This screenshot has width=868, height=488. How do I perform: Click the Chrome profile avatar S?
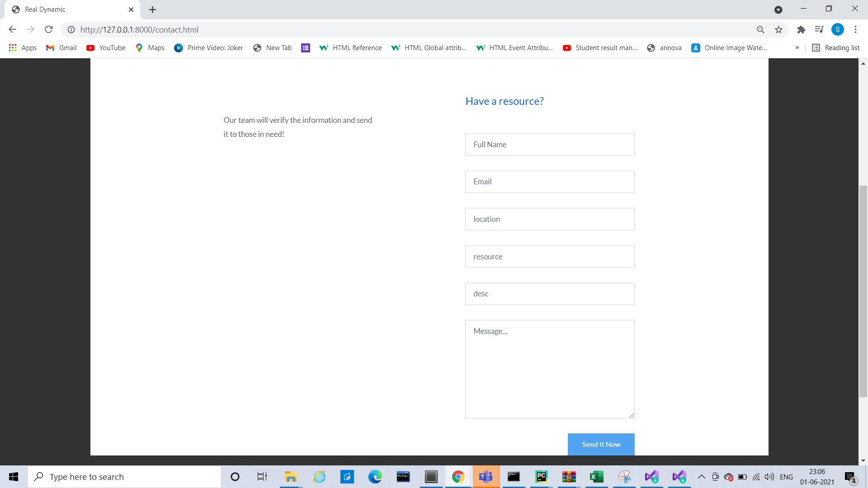837,29
